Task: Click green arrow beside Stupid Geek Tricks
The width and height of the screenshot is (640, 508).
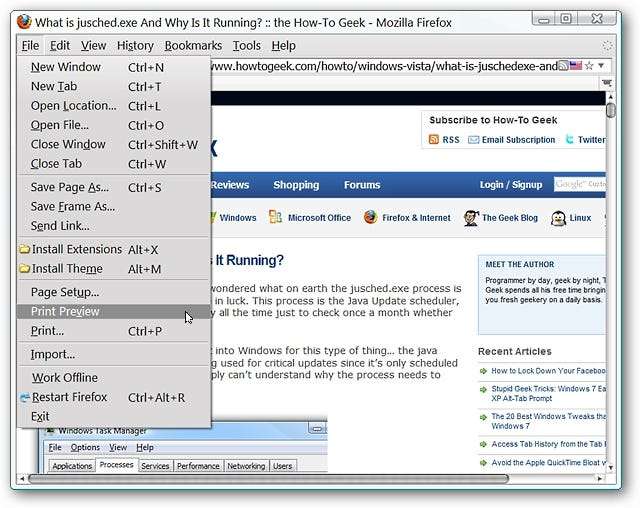Action: coord(483,389)
